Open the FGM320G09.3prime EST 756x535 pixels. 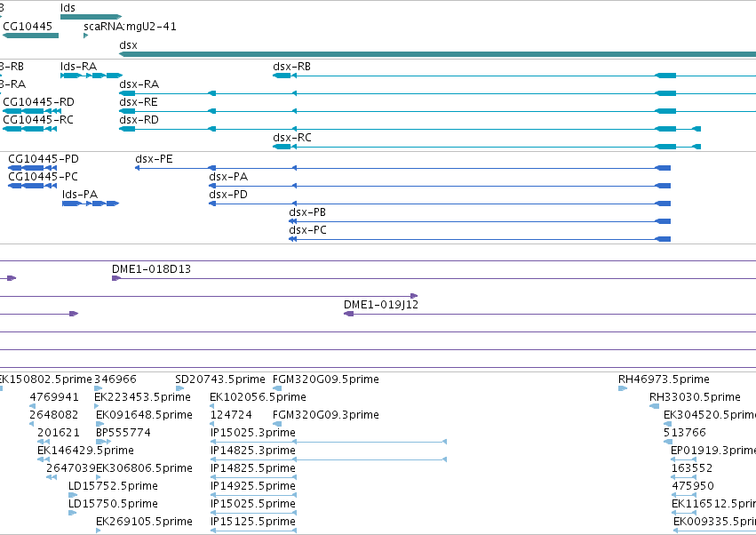pos(277,424)
